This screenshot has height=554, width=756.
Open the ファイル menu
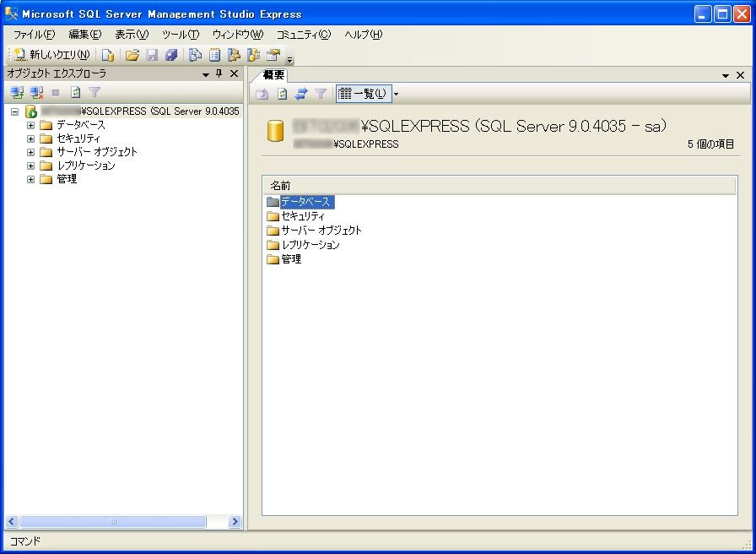coord(35,35)
